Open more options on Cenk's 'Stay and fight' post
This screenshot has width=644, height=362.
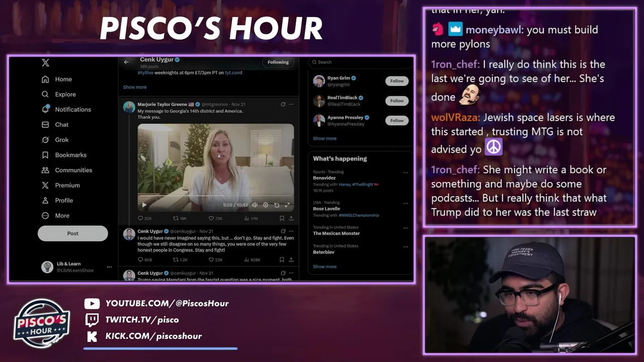(x=291, y=231)
